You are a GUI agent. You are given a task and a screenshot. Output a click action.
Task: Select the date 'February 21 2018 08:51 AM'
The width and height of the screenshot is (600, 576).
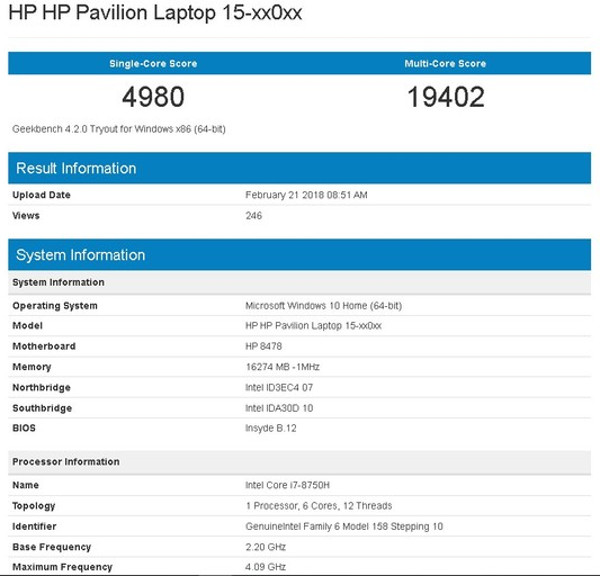point(306,195)
